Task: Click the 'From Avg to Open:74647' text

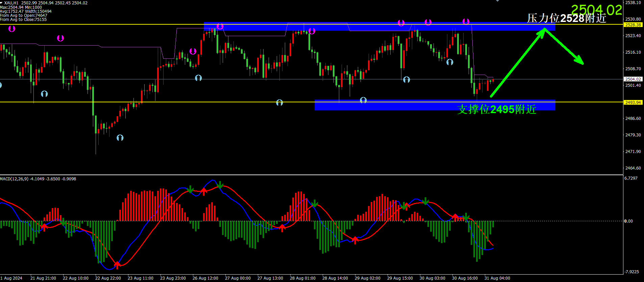Action: 24,15
